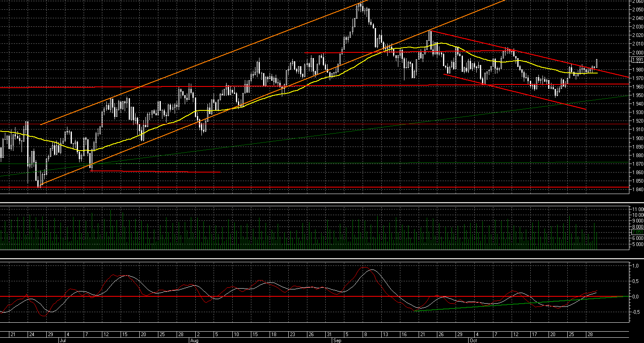Viewport: 644px width, 343px height.
Task: Click the 24 date label in June
Action: [31, 334]
